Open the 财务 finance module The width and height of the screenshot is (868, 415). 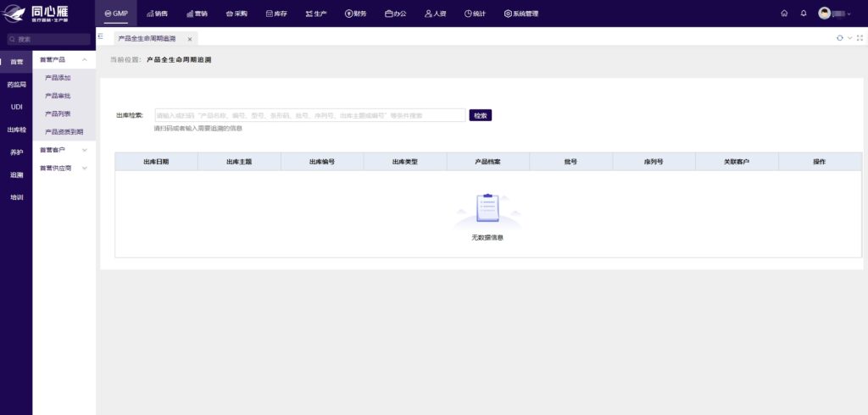pos(355,14)
